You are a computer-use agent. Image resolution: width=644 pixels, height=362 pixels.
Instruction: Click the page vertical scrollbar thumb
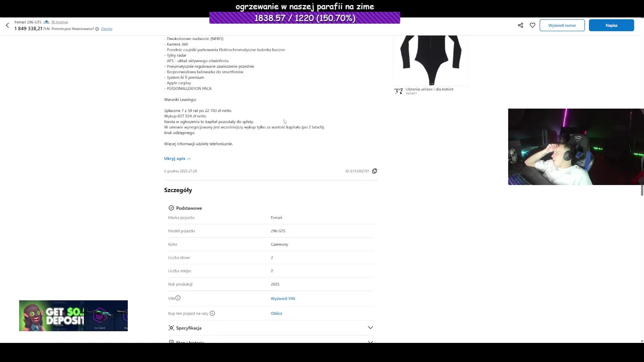[x=642, y=191]
